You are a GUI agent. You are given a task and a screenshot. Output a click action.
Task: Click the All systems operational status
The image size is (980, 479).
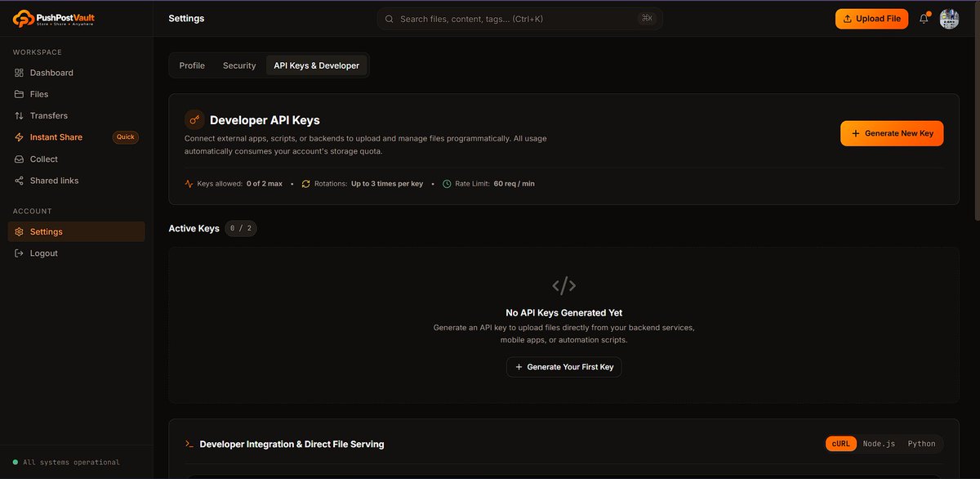coord(66,463)
